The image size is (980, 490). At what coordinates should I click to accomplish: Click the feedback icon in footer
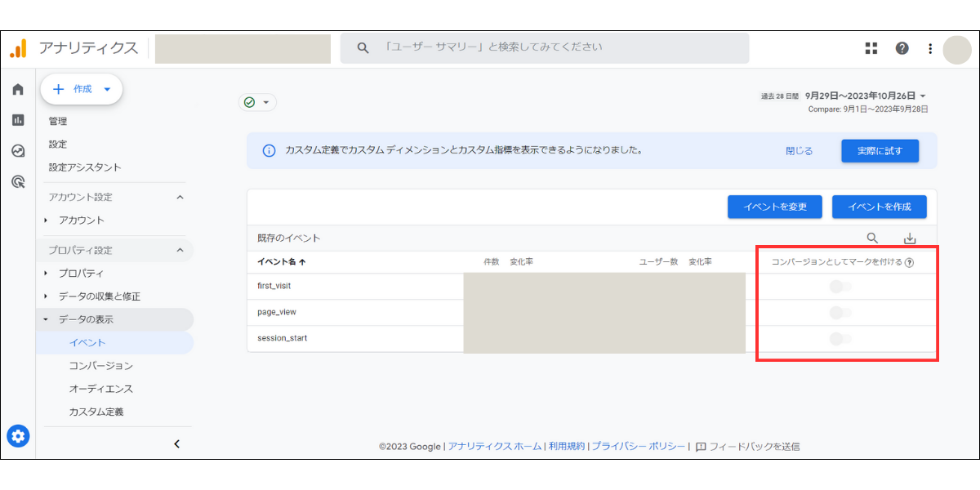(x=700, y=447)
